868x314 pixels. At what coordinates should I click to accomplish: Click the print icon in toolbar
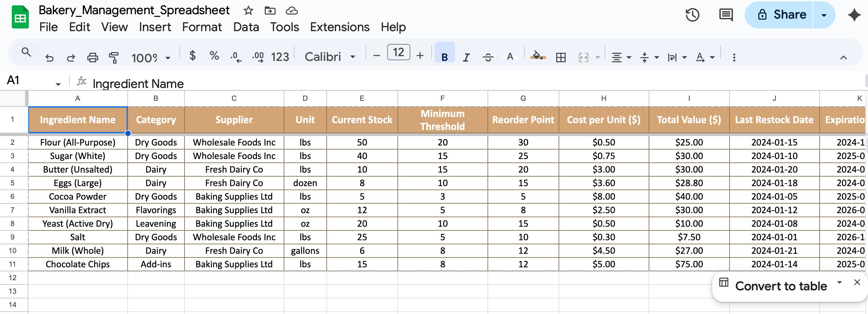tap(92, 58)
